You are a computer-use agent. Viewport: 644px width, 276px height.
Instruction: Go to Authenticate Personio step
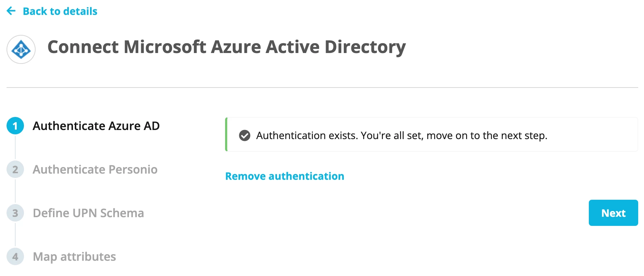click(x=95, y=170)
